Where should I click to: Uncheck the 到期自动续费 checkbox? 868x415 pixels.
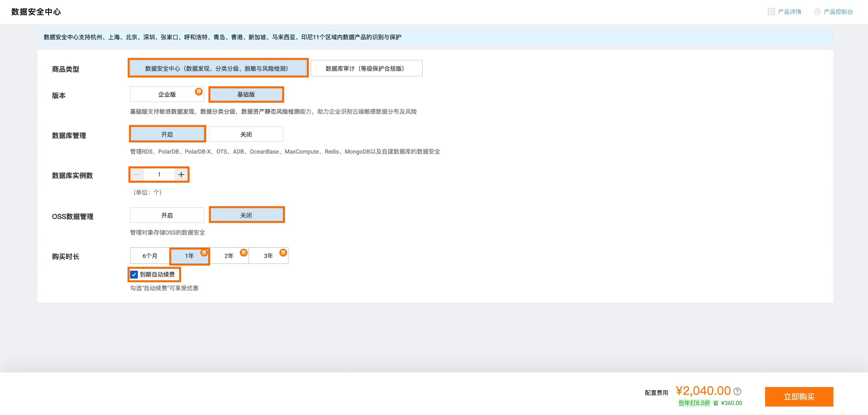(x=134, y=274)
